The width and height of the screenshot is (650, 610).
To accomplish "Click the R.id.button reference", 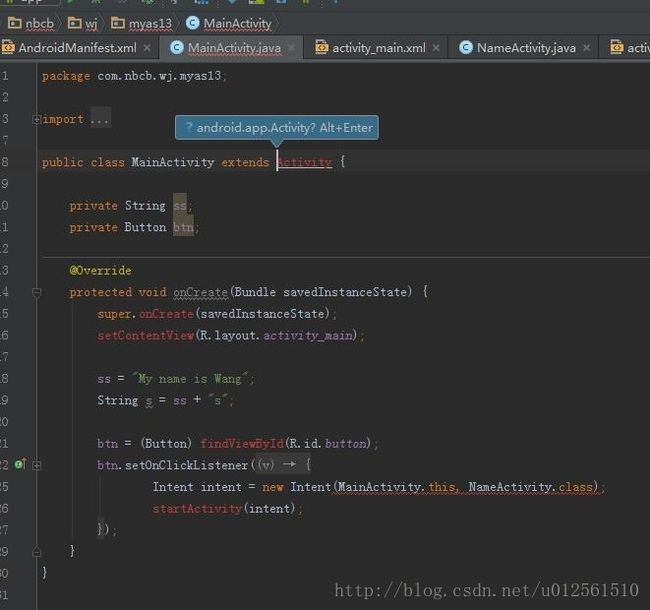I will pyautogui.click(x=327, y=444).
